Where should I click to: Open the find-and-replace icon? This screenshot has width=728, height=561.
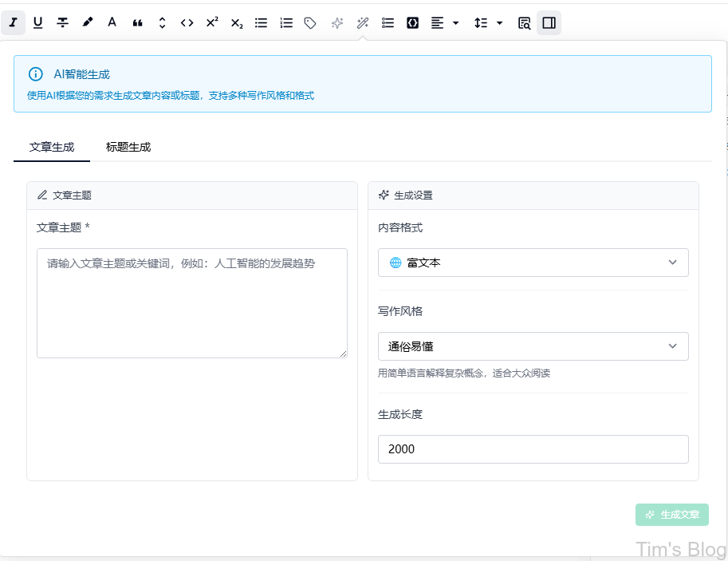point(524,22)
